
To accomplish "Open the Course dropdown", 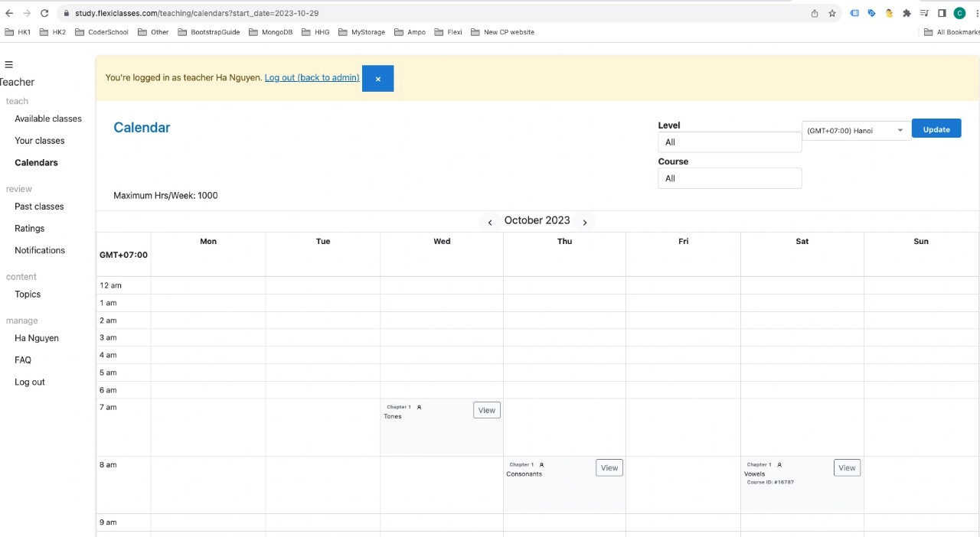I will pyautogui.click(x=729, y=178).
